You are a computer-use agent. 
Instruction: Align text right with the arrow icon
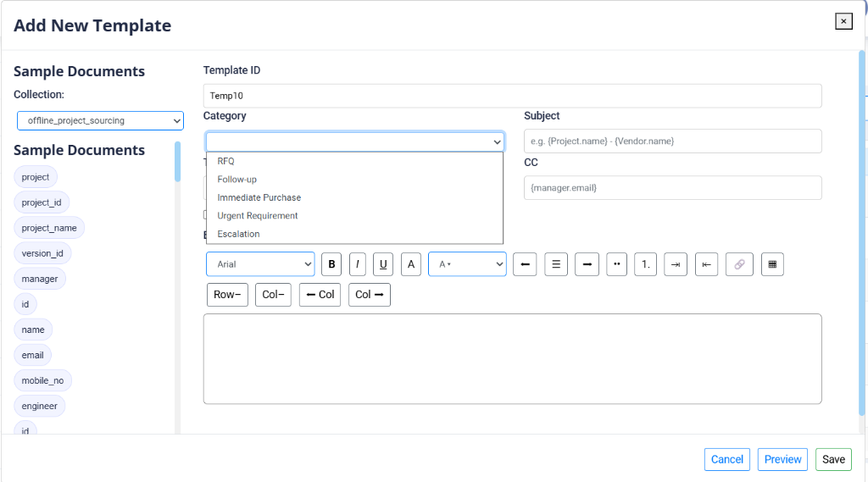[587, 264]
